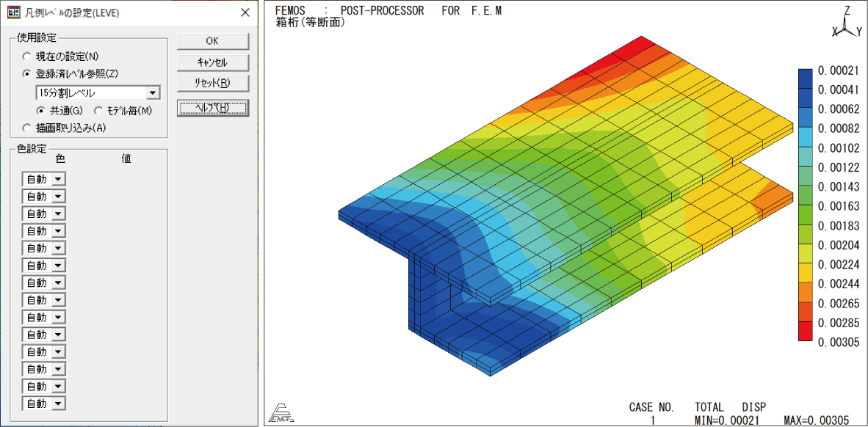Viewport: 868px width, 427px height.
Task: Open the fifth 自動 color dropdown
Action: (59, 248)
